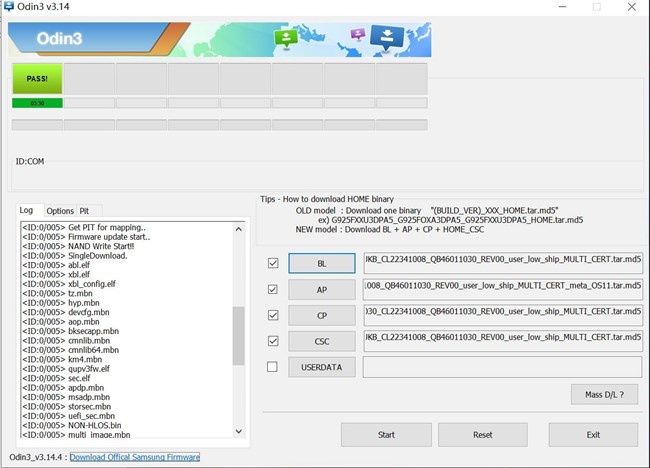
Task: Select log line 'km4.mbn'
Action: click(x=62, y=359)
